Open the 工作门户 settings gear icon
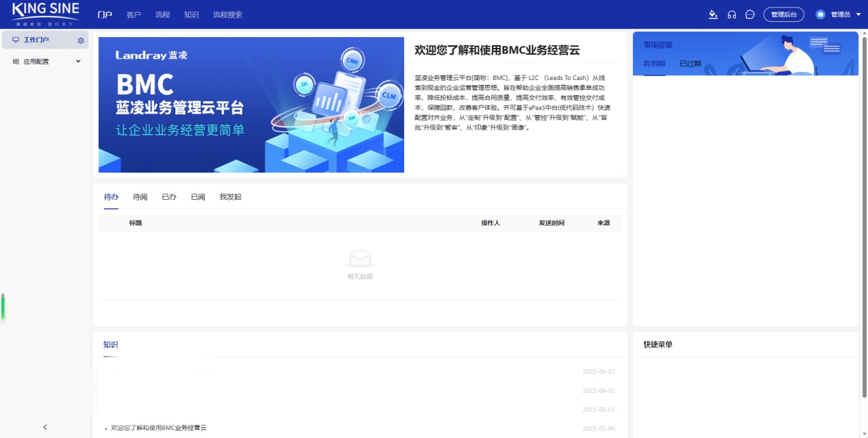Image resolution: width=868 pixels, height=438 pixels. coord(81,40)
